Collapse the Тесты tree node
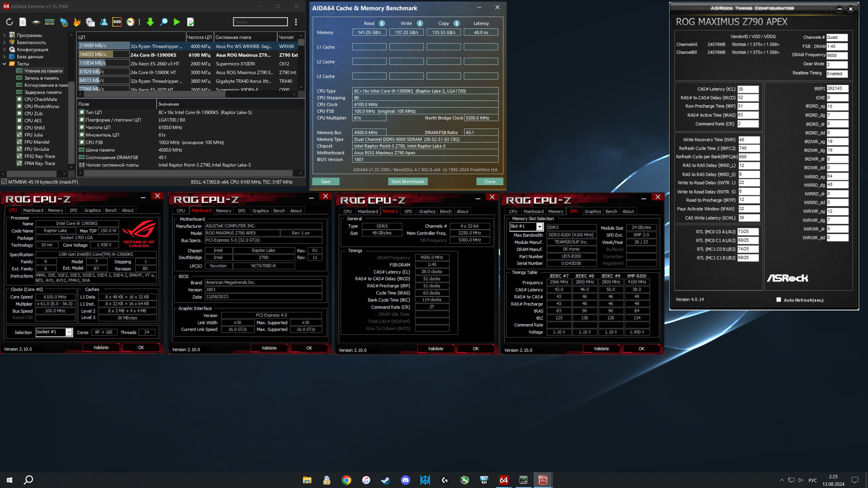Screen dimensions: 868x488 point(4,64)
